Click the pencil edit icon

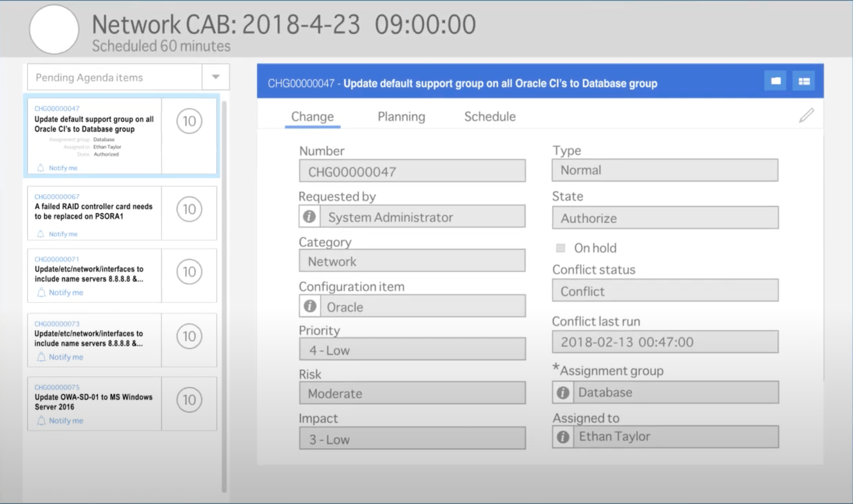click(x=806, y=116)
